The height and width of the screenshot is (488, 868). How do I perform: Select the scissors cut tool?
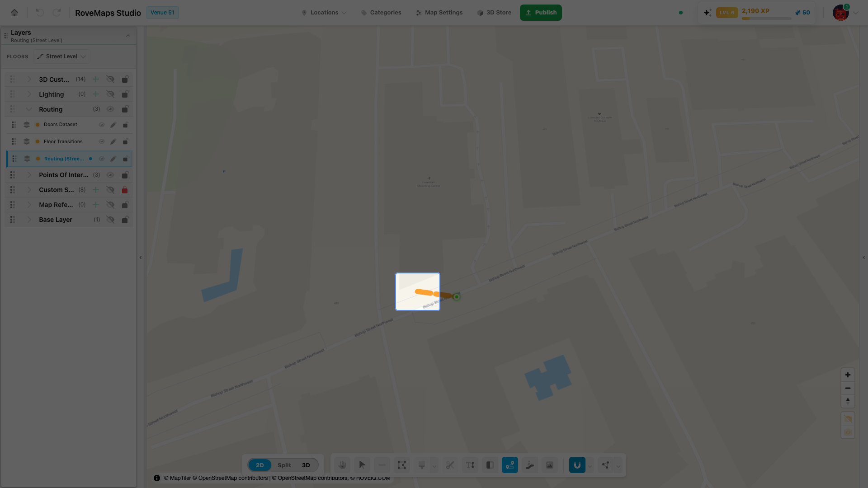click(x=450, y=465)
